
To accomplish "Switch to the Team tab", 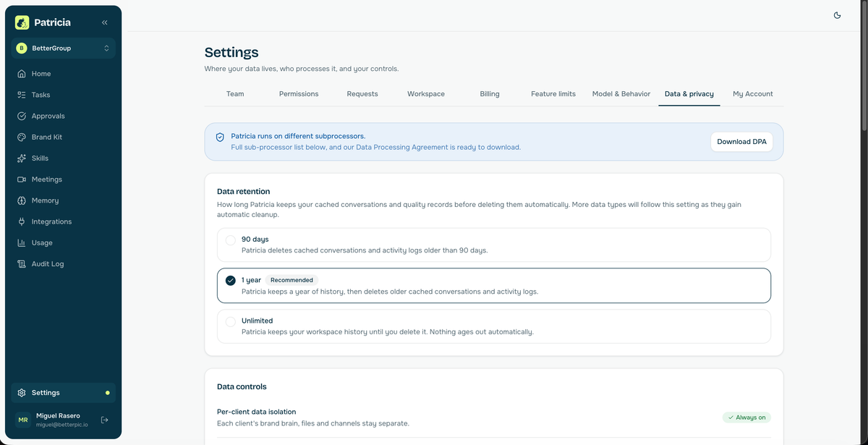I will (x=235, y=94).
